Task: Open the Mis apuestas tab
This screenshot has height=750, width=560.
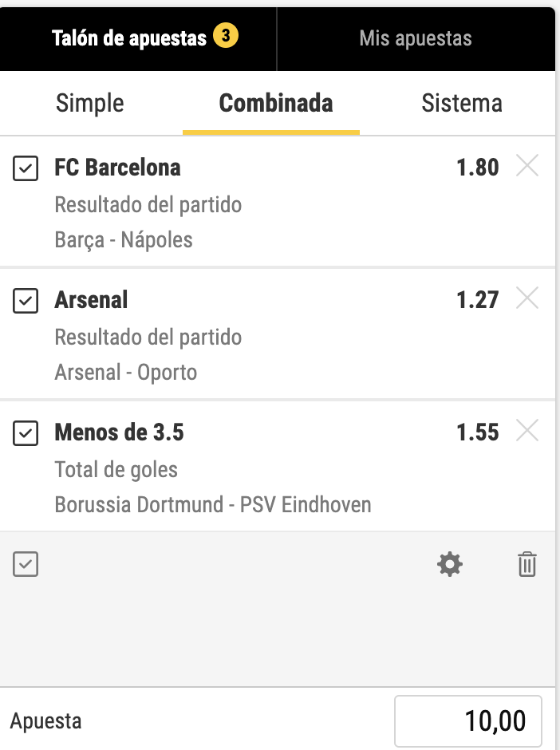Action: tap(416, 39)
